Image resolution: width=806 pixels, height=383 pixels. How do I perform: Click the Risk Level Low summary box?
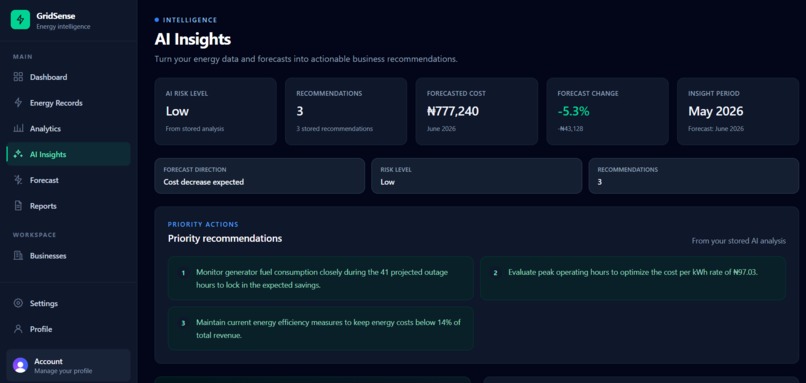click(477, 176)
